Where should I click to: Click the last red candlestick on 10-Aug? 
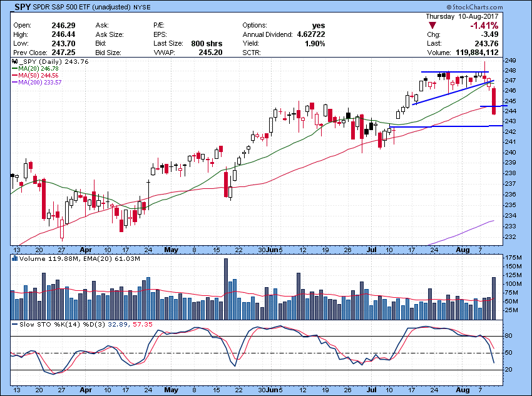tap(494, 101)
